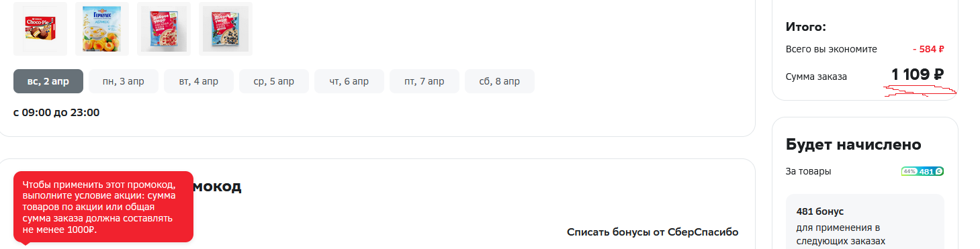Click the green 481 СберСпасибо bonus icon
This screenshot has height=249, width=980.
tap(931, 171)
